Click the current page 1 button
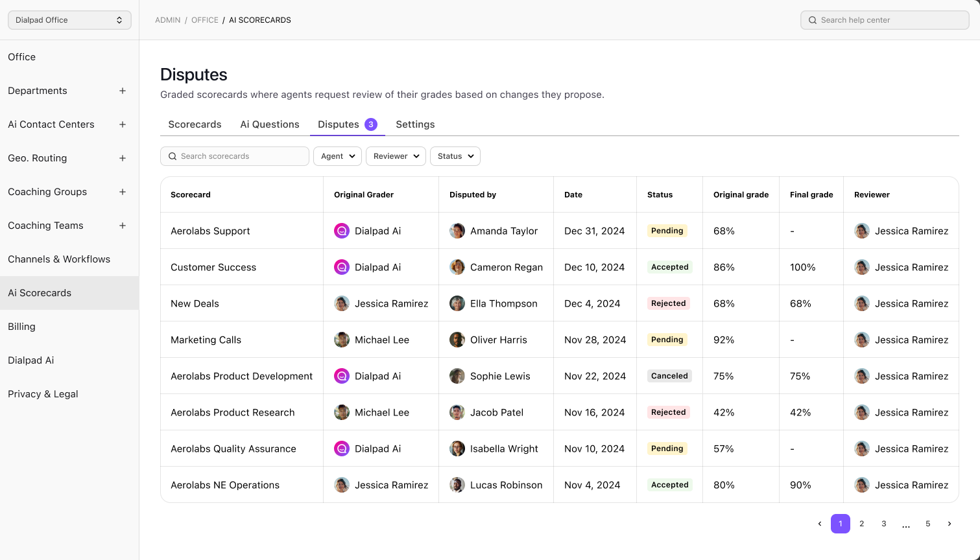 841,524
